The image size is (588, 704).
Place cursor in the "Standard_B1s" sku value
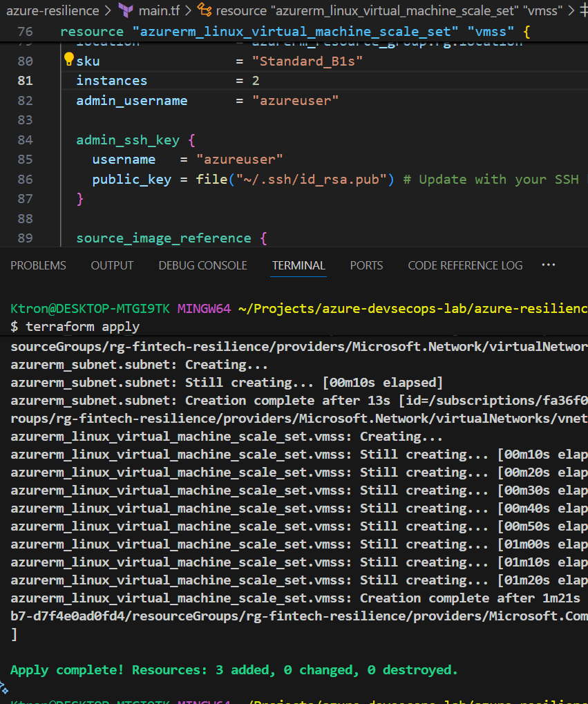307,61
